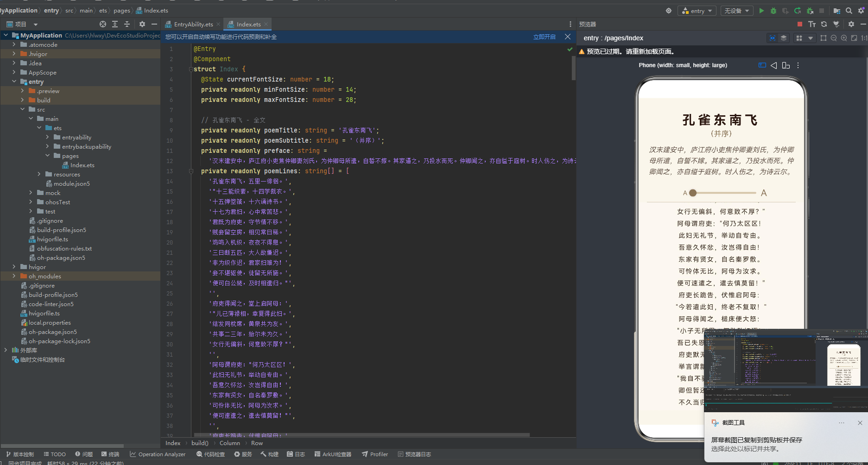Click the frame icon left of preview zoom out

pyautogui.click(x=824, y=38)
